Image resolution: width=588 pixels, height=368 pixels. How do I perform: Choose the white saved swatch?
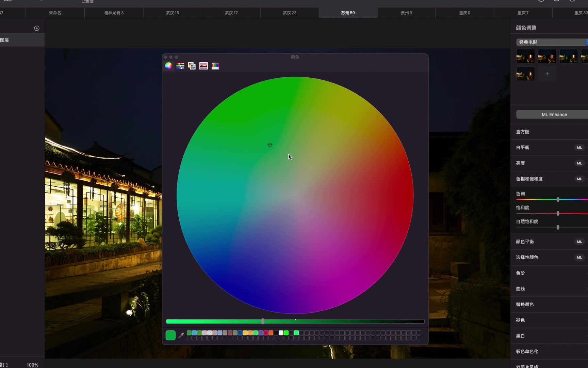pyautogui.click(x=281, y=333)
